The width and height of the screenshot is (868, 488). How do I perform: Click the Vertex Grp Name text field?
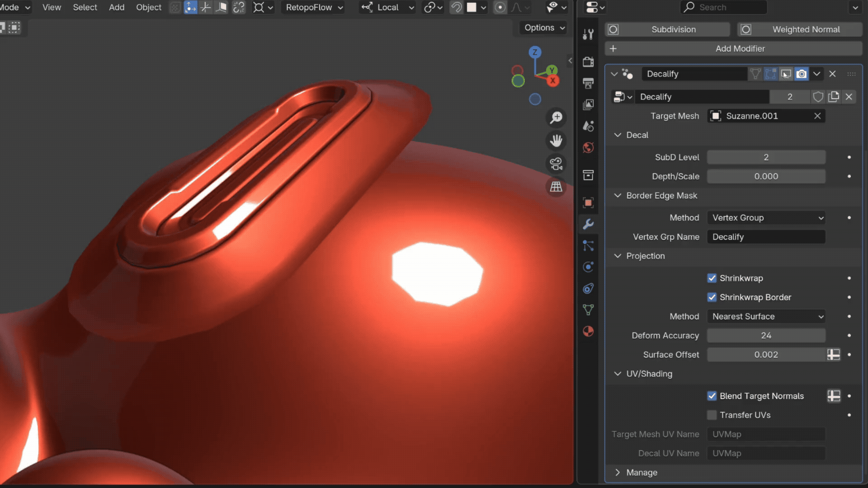point(766,237)
